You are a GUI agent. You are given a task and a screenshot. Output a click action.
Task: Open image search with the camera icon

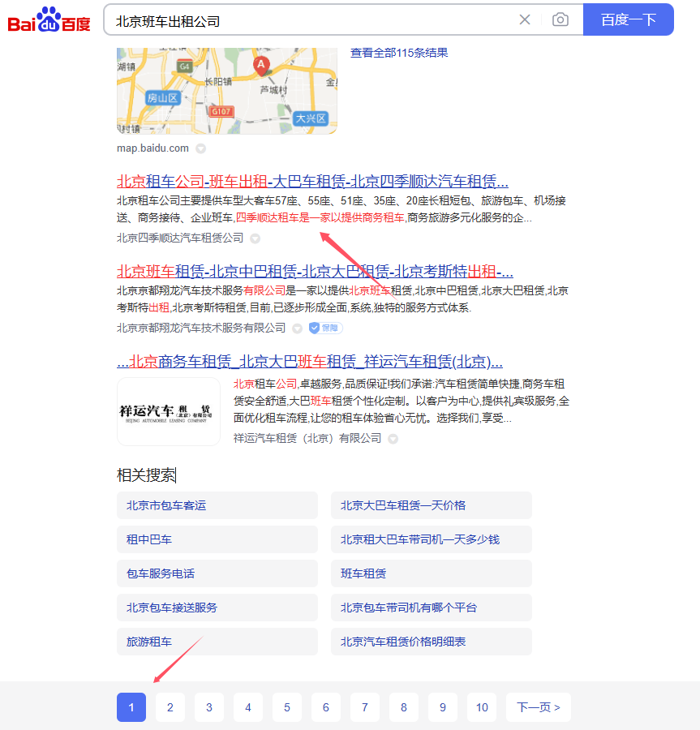560,19
